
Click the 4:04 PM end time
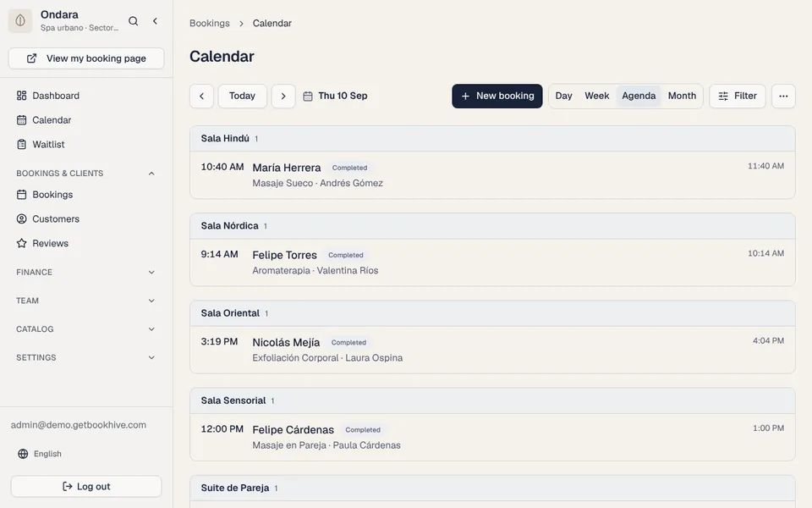[768, 340]
